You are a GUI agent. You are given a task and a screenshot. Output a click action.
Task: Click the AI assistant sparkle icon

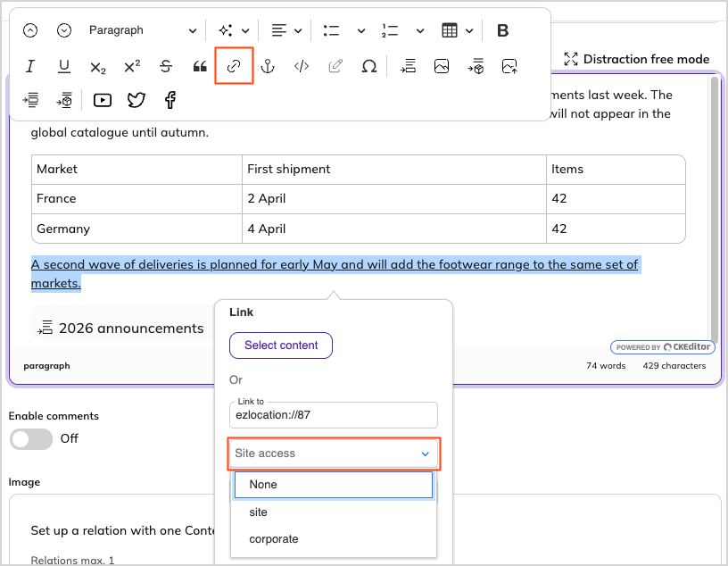pos(226,30)
